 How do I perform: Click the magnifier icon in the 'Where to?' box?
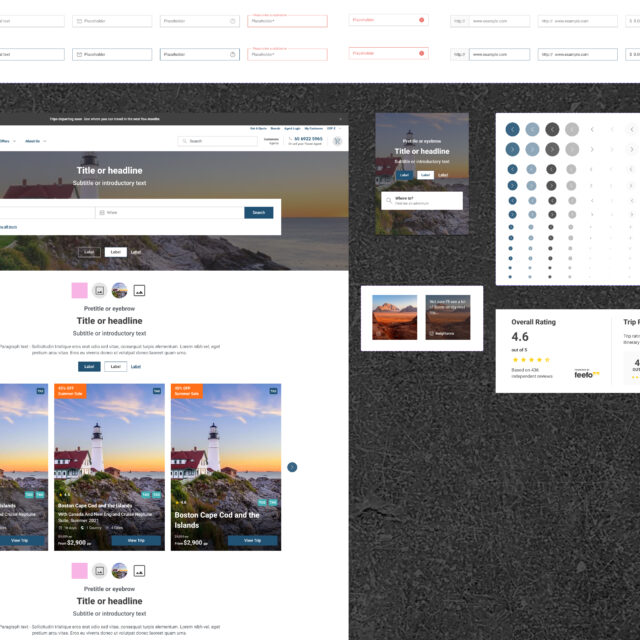pos(389,200)
